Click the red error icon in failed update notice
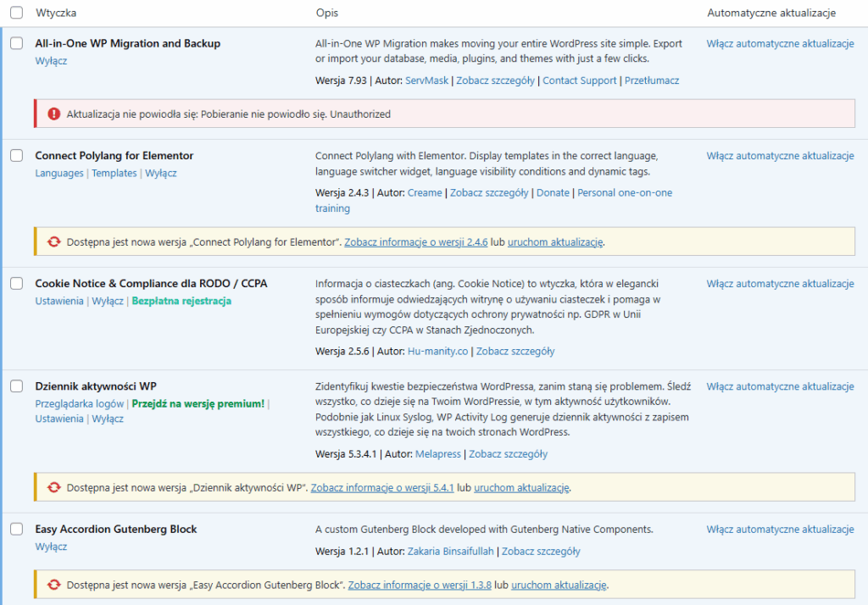Screen dimensions: 868x605 point(54,114)
